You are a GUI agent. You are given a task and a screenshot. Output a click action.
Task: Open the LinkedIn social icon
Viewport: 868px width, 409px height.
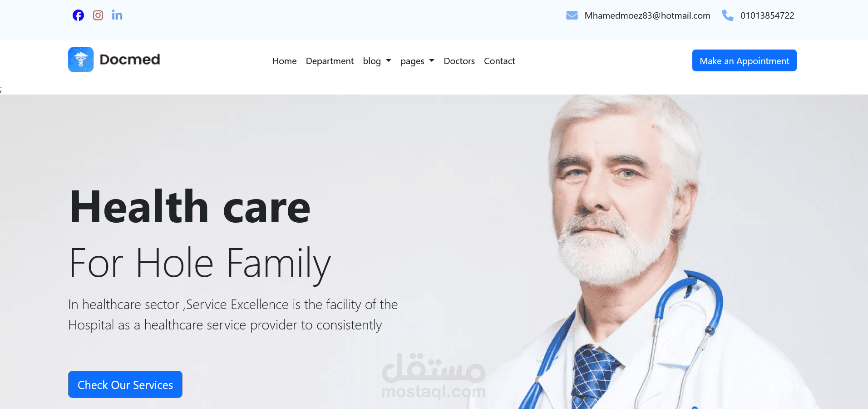click(x=117, y=15)
